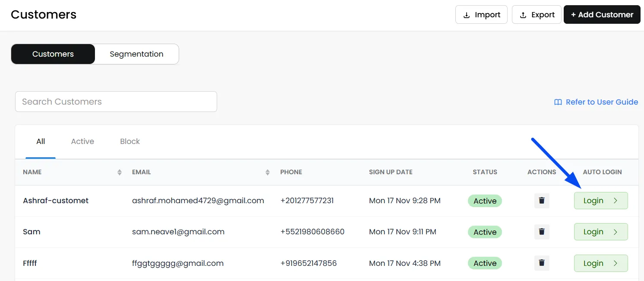Click phone number +919652147856
The height and width of the screenshot is (281, 644).
(x=309, y=263)
